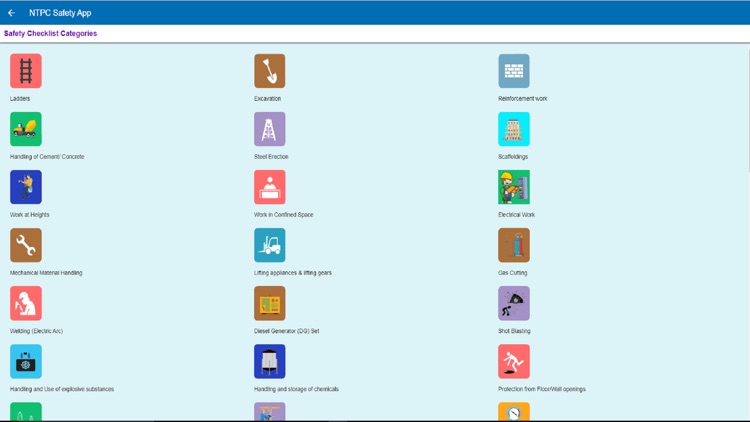Click the NTPC Safety App title
The width and height of the screenshot is (750, 422).
[60, 13]
